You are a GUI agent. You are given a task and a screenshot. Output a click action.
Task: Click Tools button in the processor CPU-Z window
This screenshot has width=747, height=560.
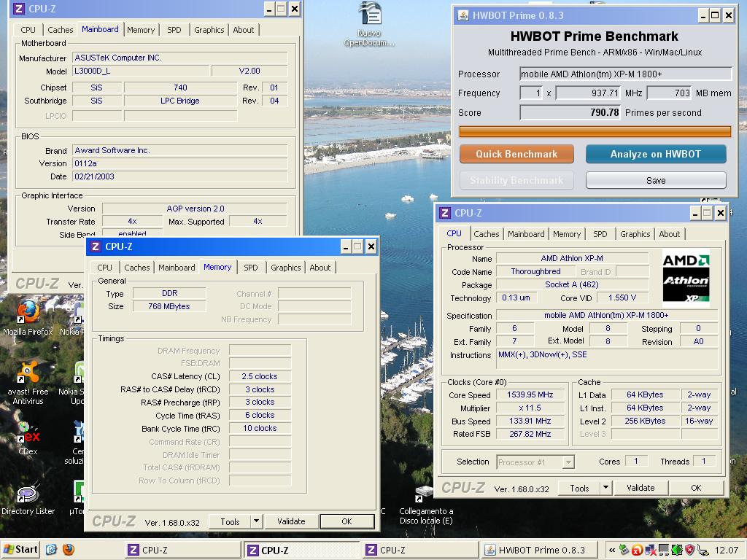[579, 488]
